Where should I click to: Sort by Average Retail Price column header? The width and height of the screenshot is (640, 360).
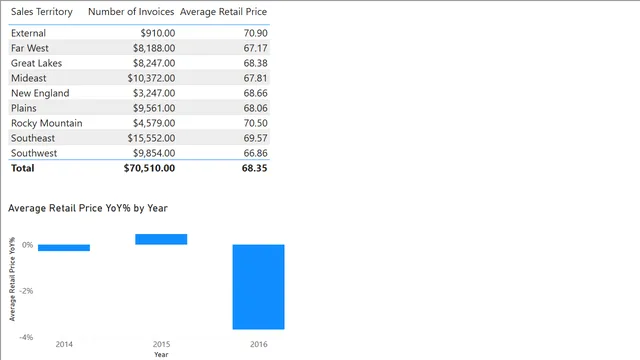pos(223,12)
